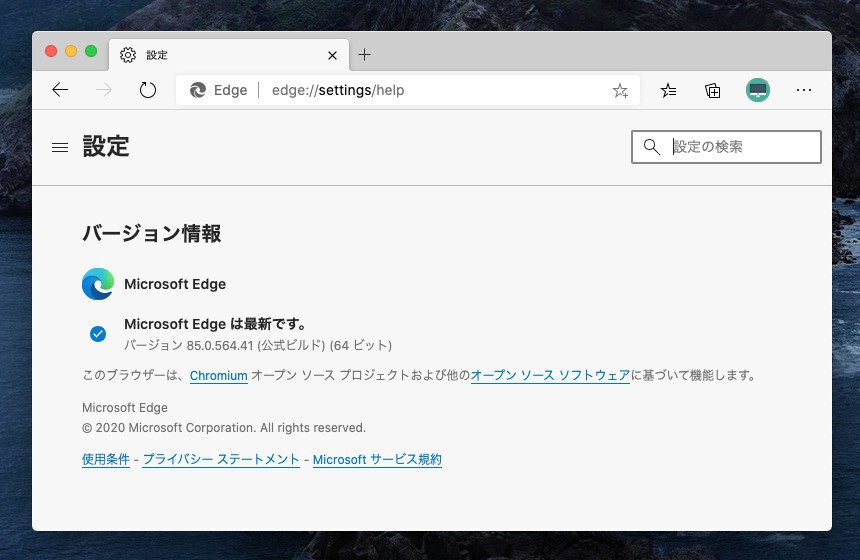Open the settings hamburger menu
Viewport: 860px width, 560px height.
[60, 148]
